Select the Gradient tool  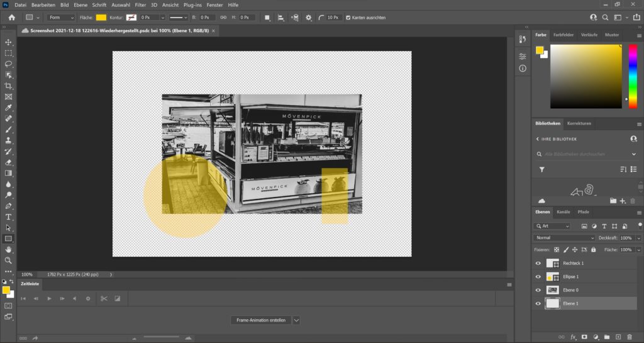[x=8, y=173]
